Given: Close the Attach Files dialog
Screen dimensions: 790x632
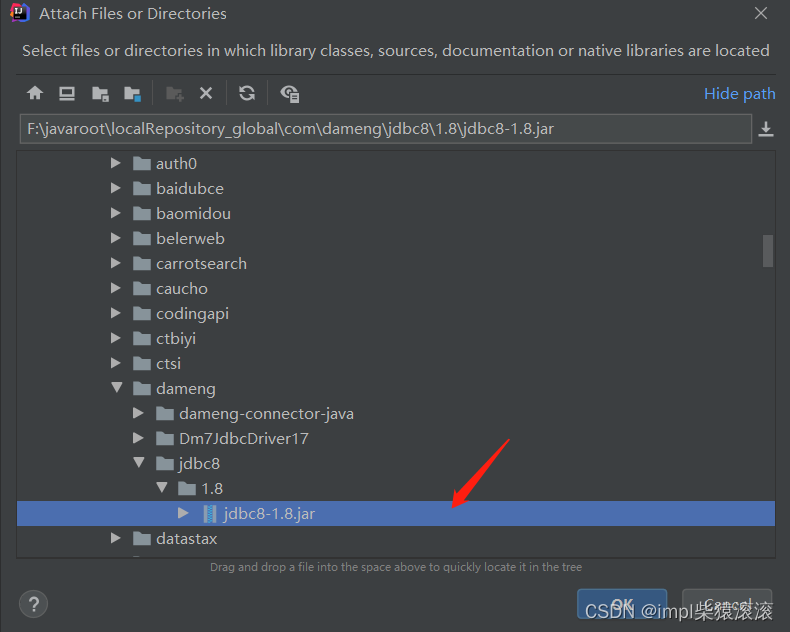Looking at the screenshot, I should 761,13.
